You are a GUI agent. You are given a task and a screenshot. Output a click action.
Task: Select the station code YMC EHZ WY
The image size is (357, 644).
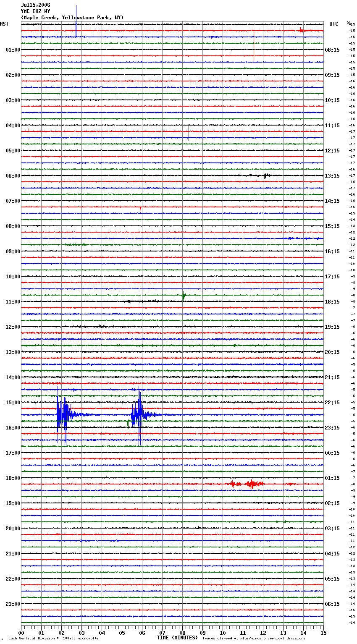[35, 11]
